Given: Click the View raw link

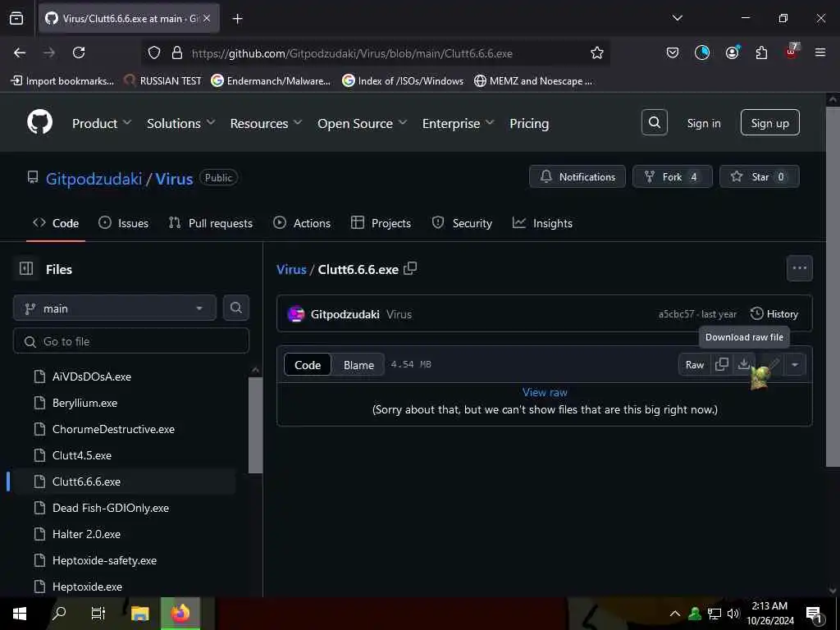Looking at the screenshot, I should (x=545, y=392).
